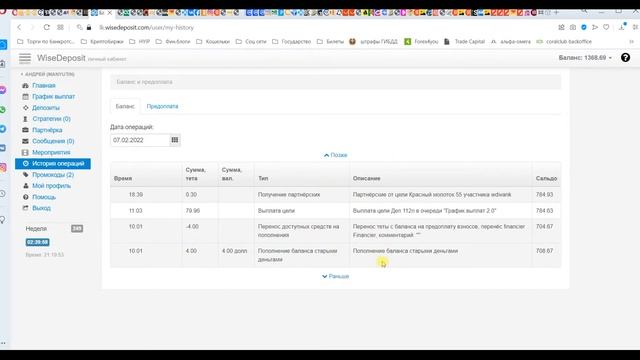The width and height of the screenshot is (640, 360).
Task: Reload the page with the refresh icon
Action: [47, 27]
